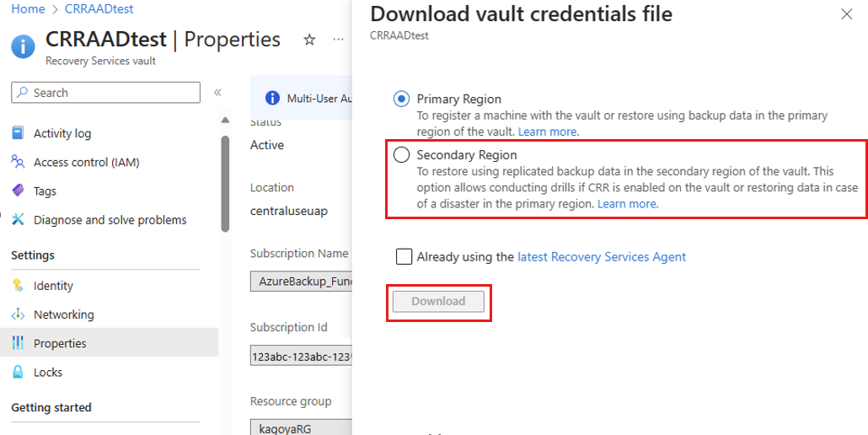Viewport: 868px width, 435px height.
Task: Open Diagnose and solve problems wrench icon
Action: 18,220
